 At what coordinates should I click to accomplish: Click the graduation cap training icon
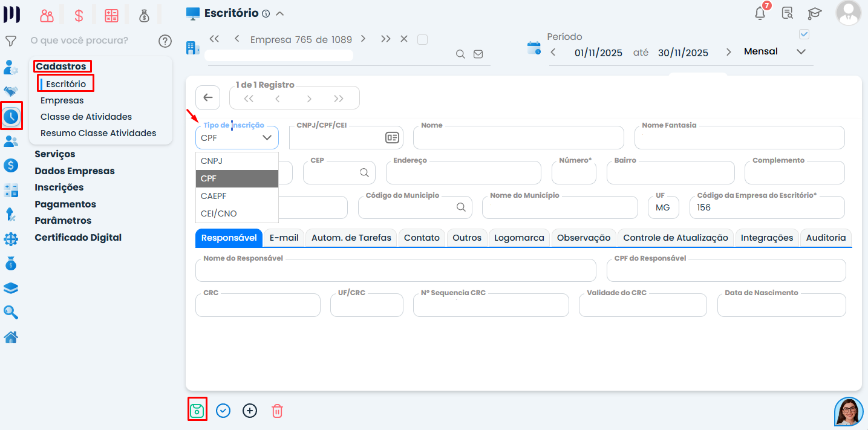click(x=815, y=13)
